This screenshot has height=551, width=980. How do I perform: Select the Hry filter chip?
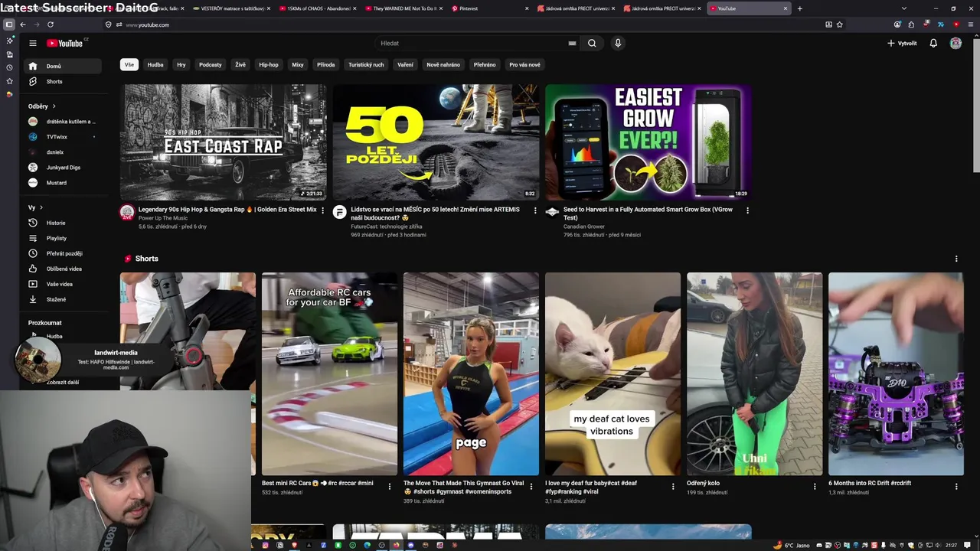[181, 65]
